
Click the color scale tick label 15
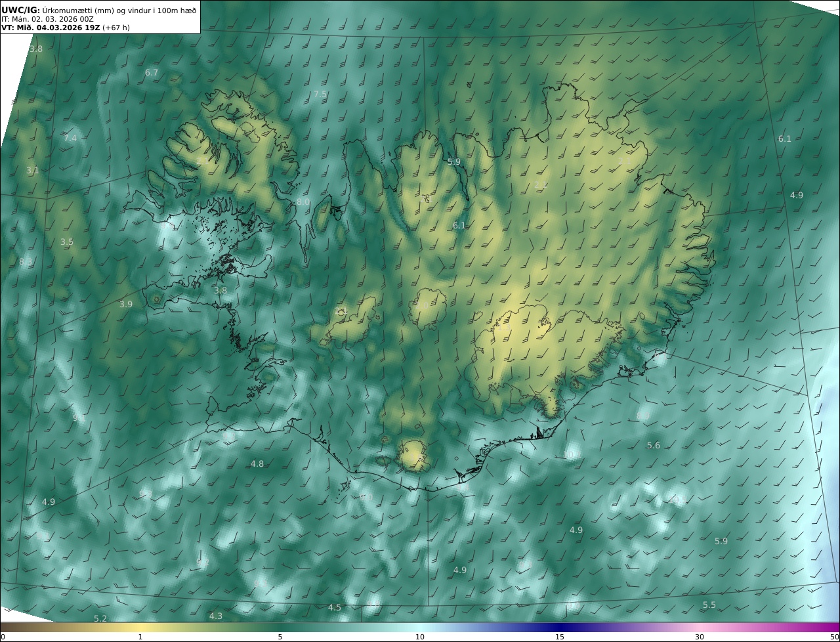coord(560,637)
